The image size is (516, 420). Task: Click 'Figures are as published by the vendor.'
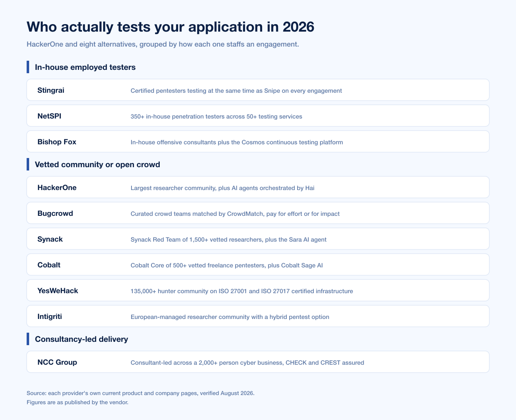tap(77, 402)
